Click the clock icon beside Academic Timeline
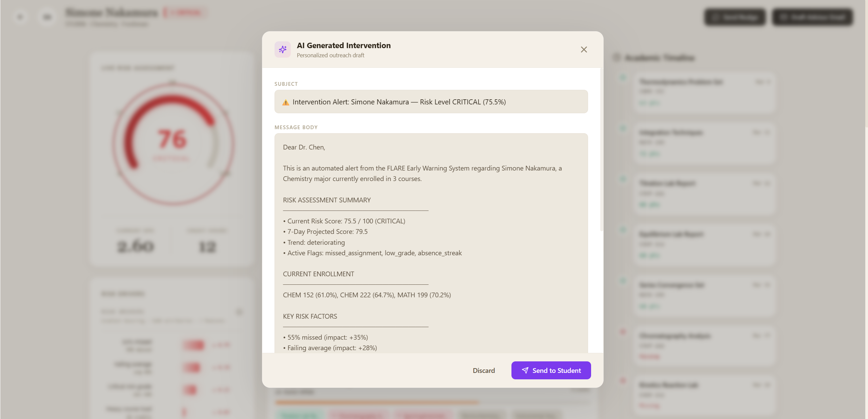The height and width of the screenshot is (419, 868). click(617, 57)
